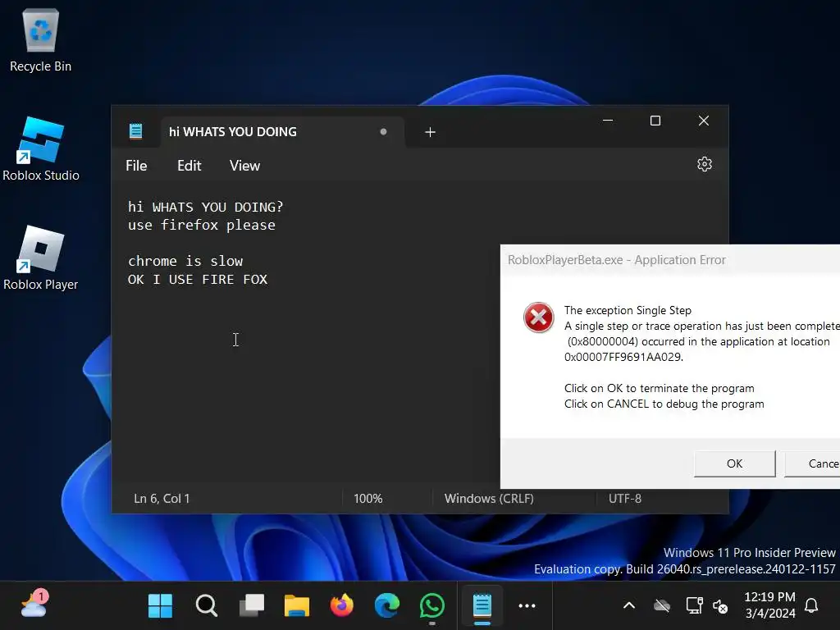Viewport: 840px width, 630px height.
Task: Open the clock showing 12:19 PM
Action: (769, 605)
